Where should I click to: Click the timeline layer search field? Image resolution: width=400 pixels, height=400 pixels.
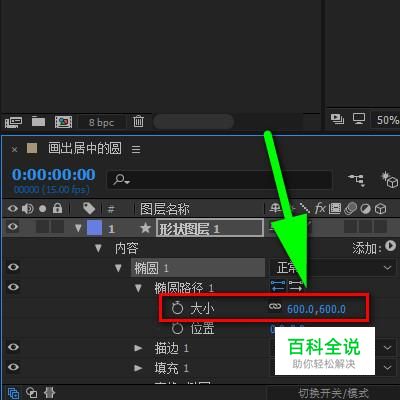(x=219, y=180)
